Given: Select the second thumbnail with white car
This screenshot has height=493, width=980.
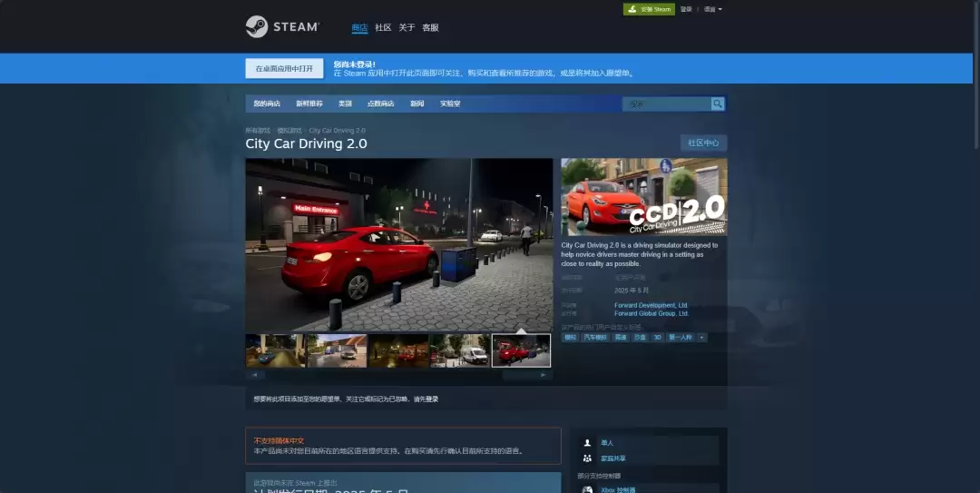Looking at the screenshot, I should click(337, 350).
